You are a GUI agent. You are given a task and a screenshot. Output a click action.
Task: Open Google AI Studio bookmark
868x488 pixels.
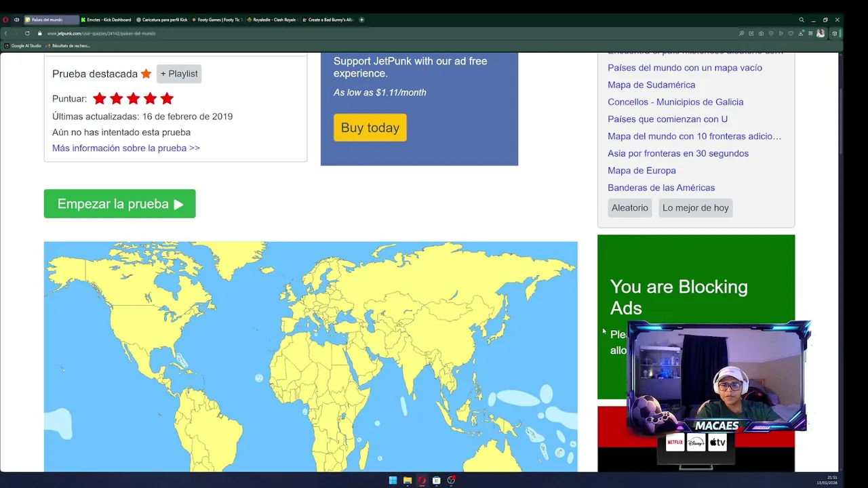24,46
